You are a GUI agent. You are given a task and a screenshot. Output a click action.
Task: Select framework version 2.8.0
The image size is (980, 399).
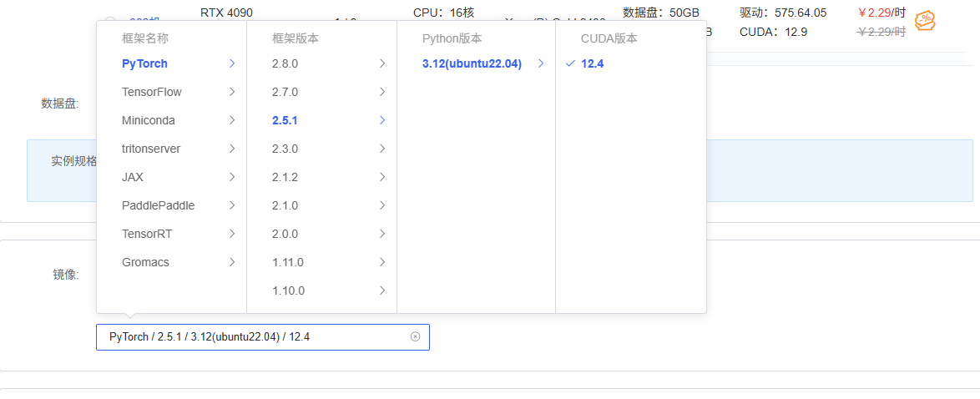pyautogui.click(x=322, y=63)
